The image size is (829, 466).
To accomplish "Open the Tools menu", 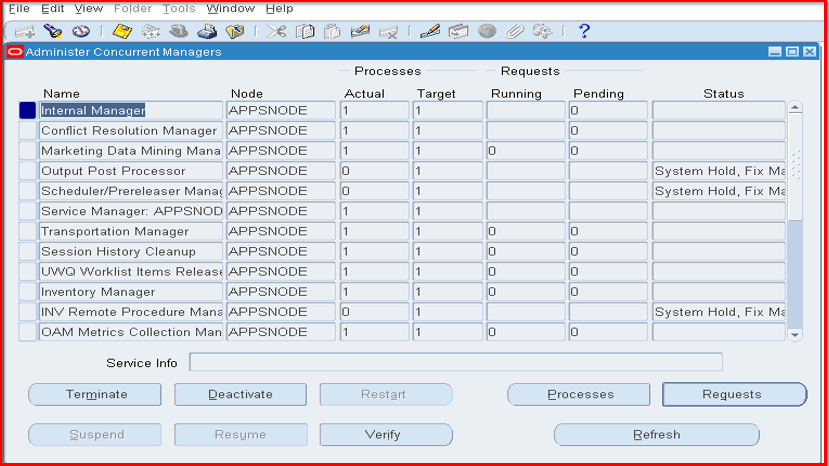I will (179, 8).
